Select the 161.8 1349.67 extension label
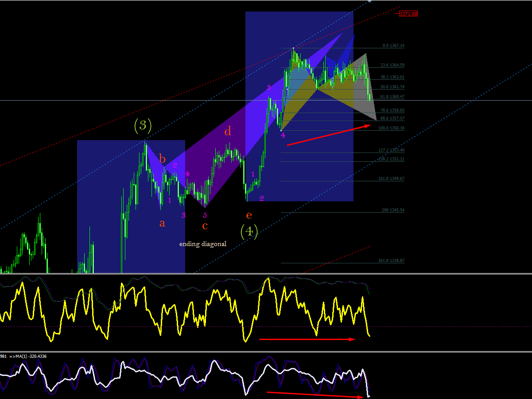 (x=392, y=179)
